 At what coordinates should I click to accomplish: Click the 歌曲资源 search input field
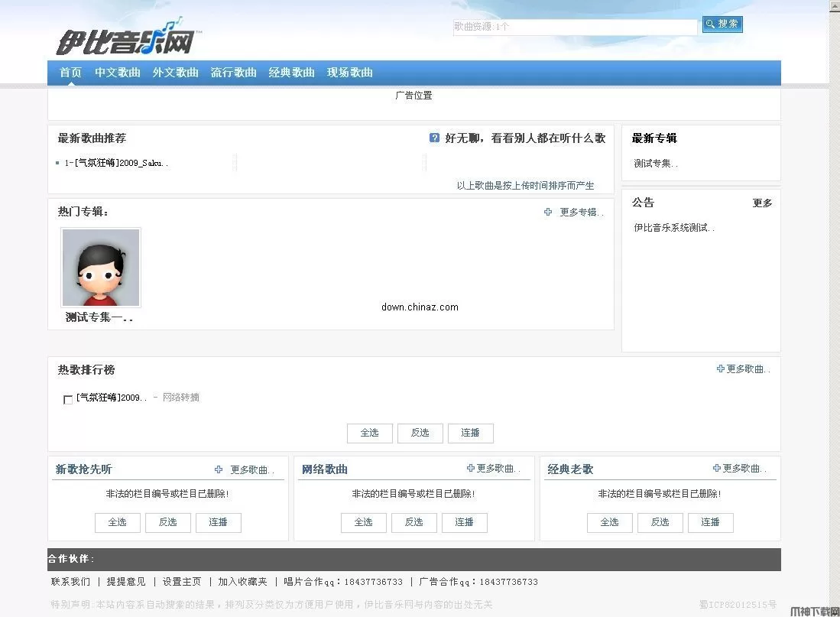tap(575, 25)
